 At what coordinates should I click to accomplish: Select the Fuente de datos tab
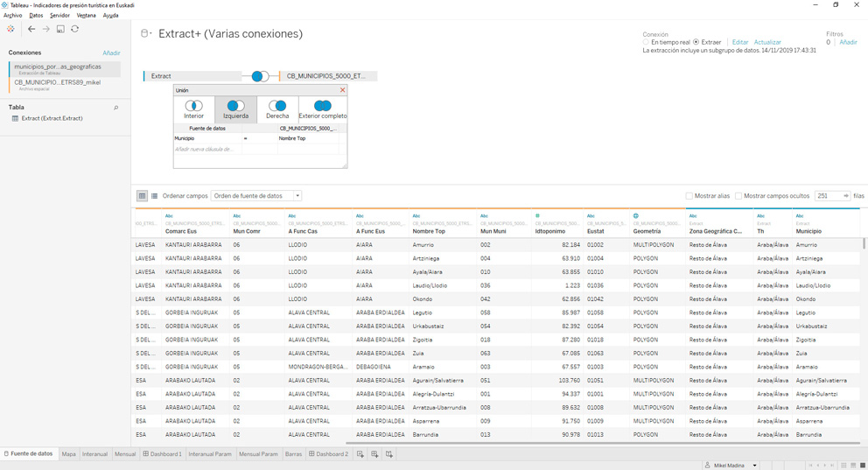tap(29, 453)
